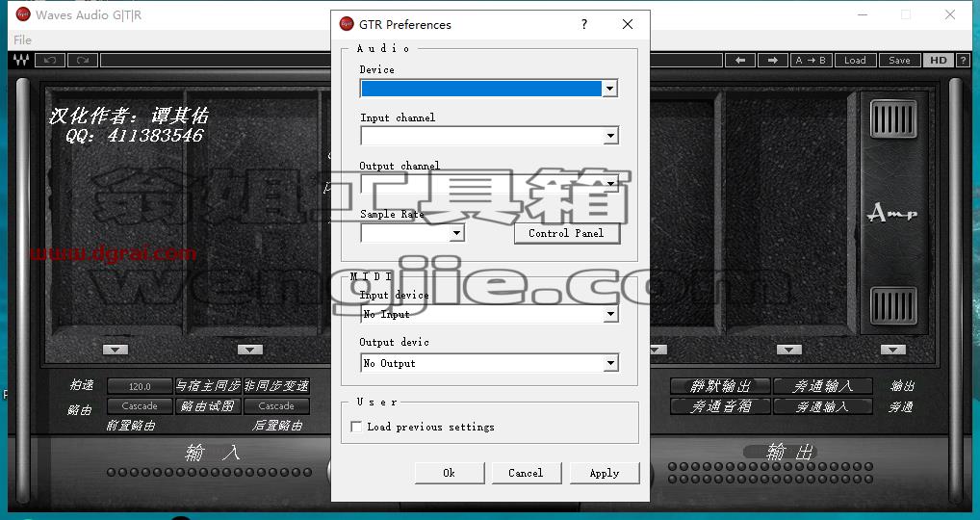Go to next preset with right arrow
980x520 pixels.
coord(772,60)
